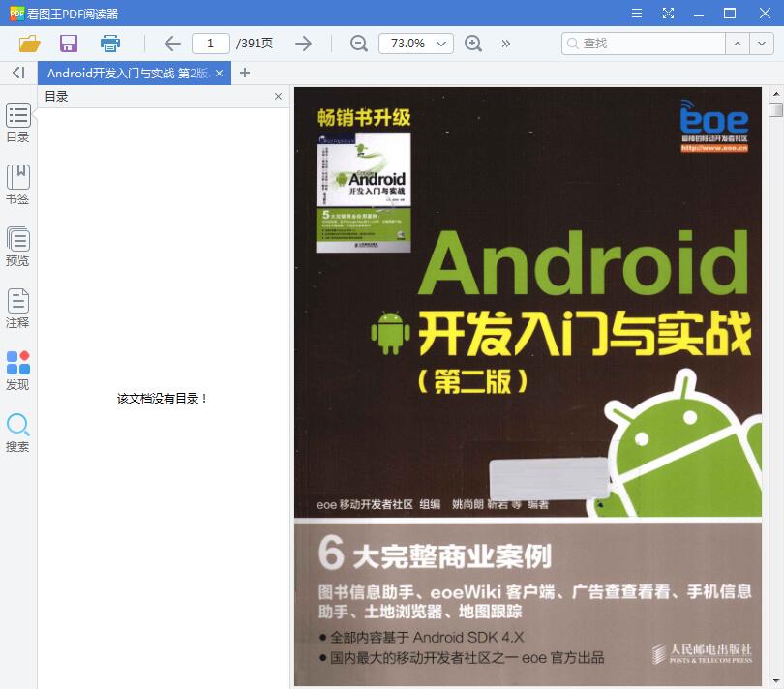Zoom in with the plus magnifier
The width and height of the screenshot is (784, 689).
(x=473, y=44)
